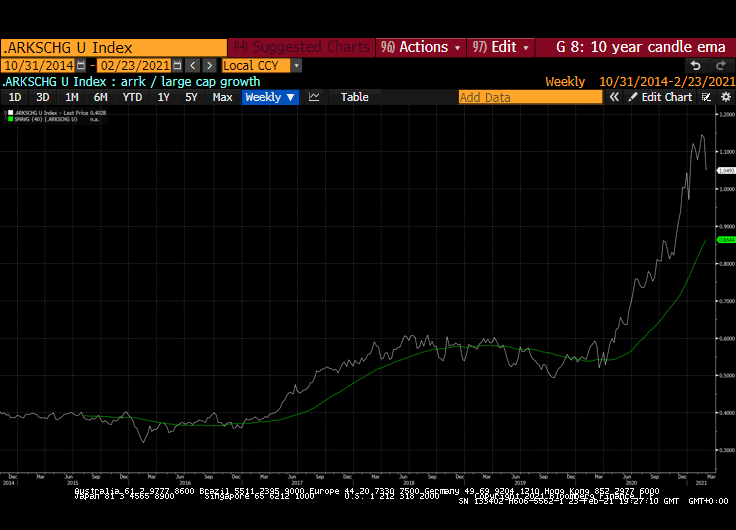
Task: Click the SMAVG (40) legend entry text
Action: (x=46, y=119)
